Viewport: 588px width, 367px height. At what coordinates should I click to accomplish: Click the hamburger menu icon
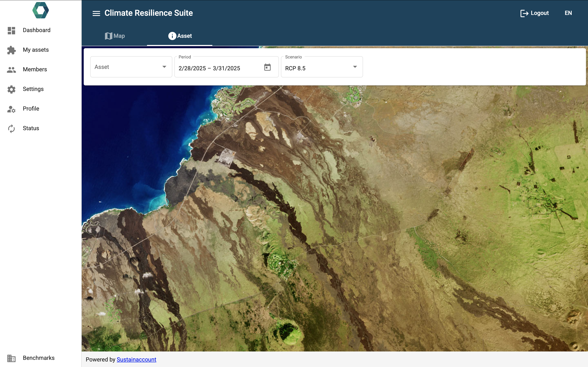click(x=96, y=13)
